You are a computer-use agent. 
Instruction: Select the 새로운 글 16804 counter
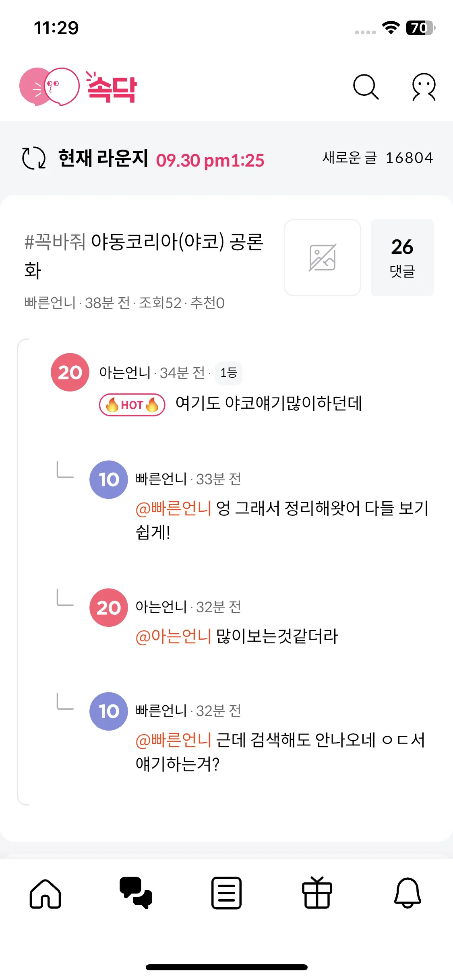(377, 158)
